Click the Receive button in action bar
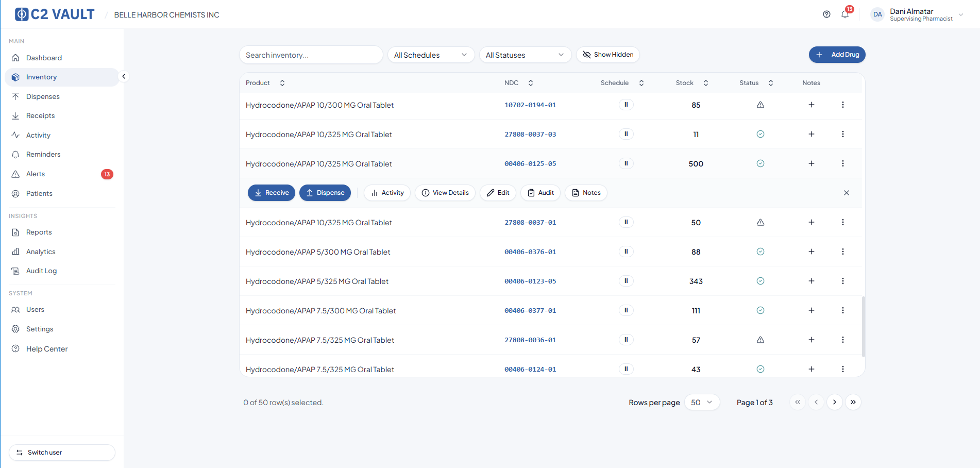Image resolution: width=980 pixels, height=468 pixels. click(272, 193)
